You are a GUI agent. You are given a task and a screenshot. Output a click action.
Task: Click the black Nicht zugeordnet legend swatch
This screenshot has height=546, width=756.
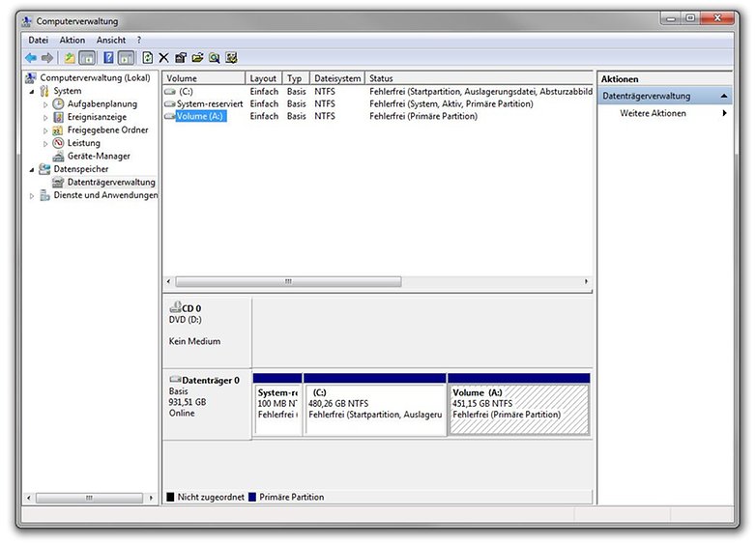pos(170,497)
